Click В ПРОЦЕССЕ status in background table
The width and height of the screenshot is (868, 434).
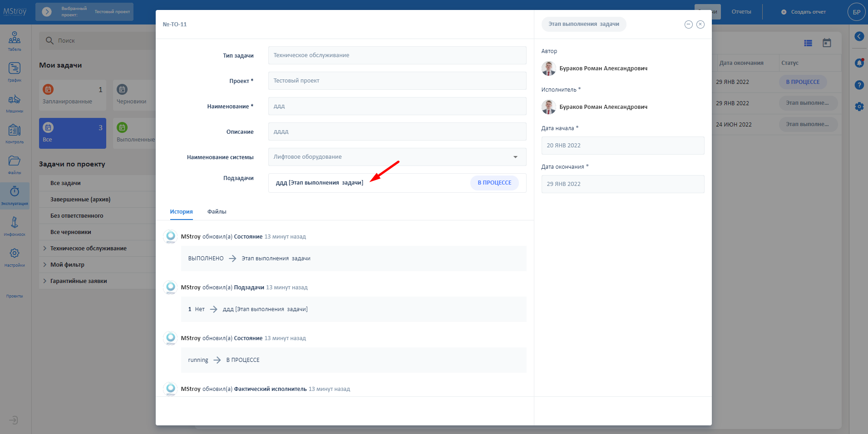click(803, 82)
